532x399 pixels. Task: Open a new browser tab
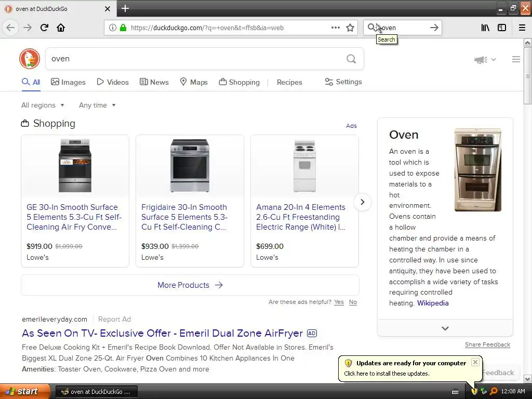pyautogui.click(x=125, y=8)
